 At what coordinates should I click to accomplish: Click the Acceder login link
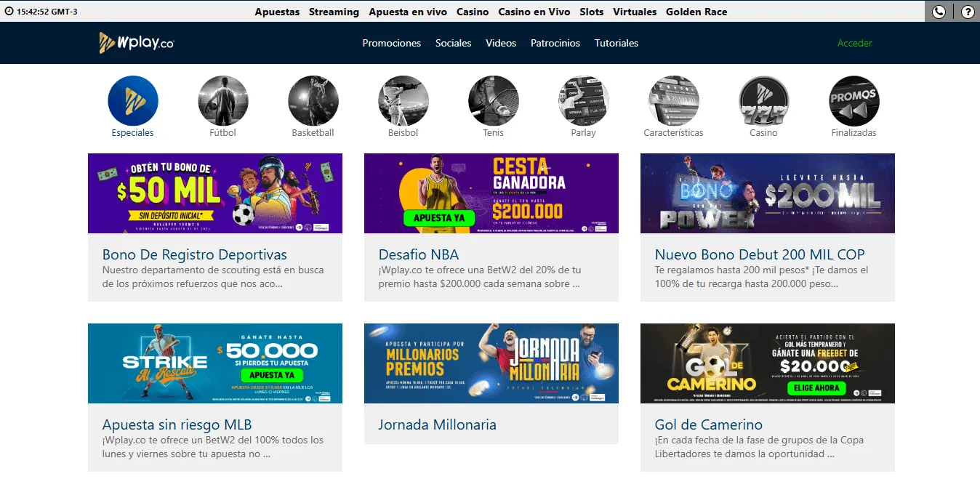(x=855, y=43)
